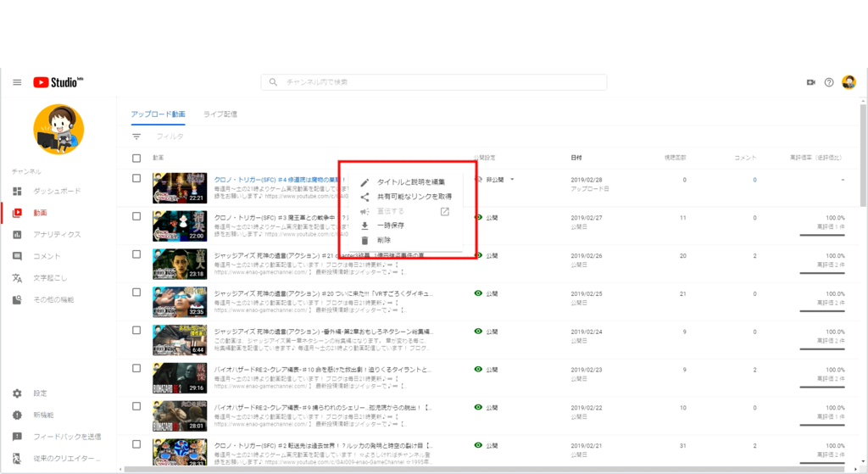Image resolution: width=868 pixels, height=474 pixels.
Task: Click the フィルタ filter input field
Action: point(170,137)
